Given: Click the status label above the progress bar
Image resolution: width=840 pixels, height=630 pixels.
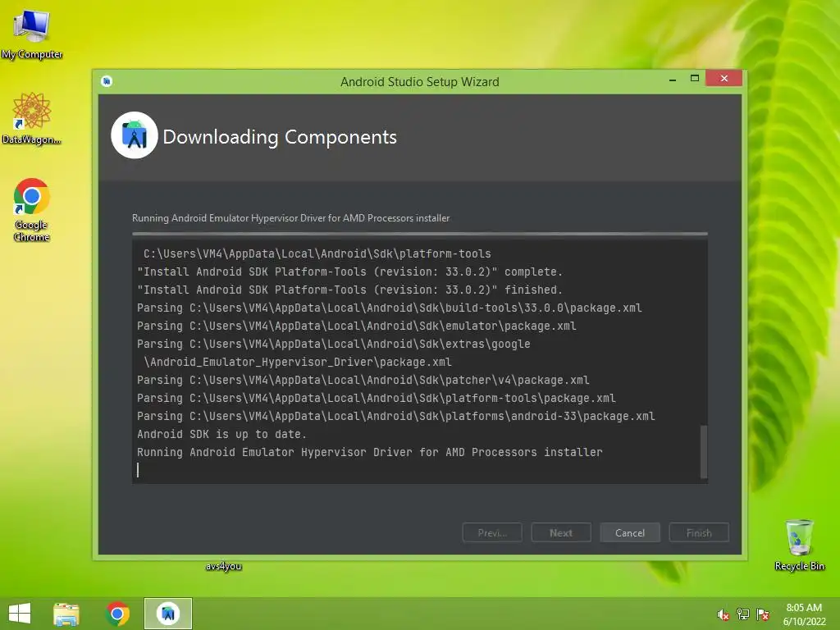Looking at the screenshot, I should pyautogui.click(x=291, y=218).
